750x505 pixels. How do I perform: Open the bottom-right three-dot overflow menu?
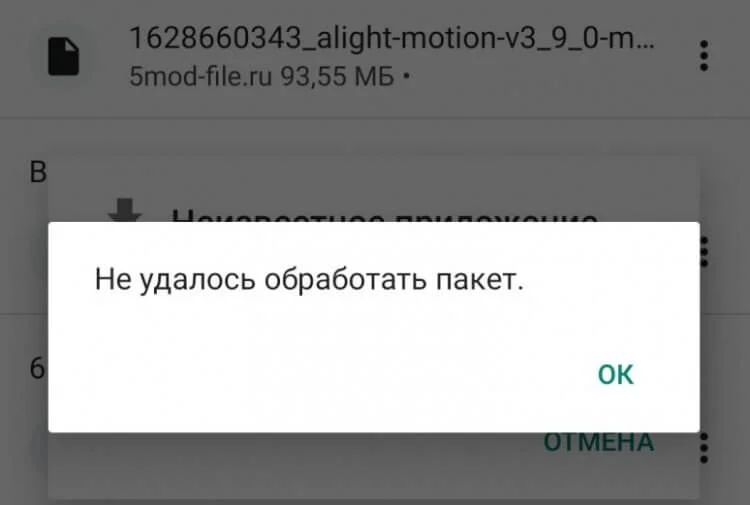click(x=704, y=448)
